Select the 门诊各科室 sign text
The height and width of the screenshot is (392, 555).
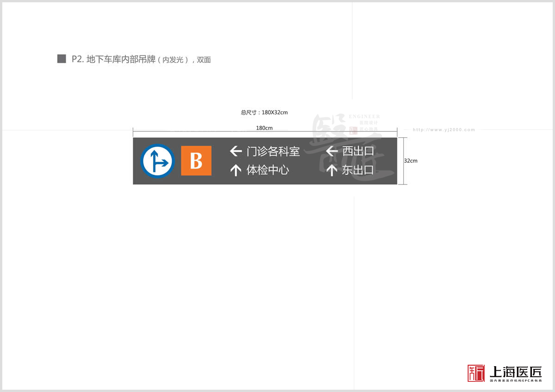(x=273, y=151)
